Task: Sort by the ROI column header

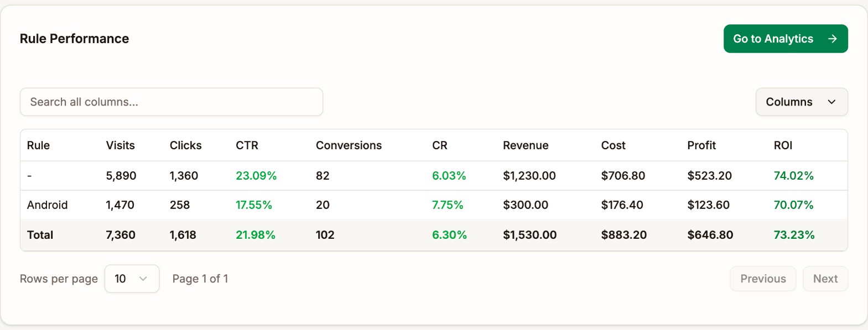Action: pyautogui.click(x=783, y=145)
